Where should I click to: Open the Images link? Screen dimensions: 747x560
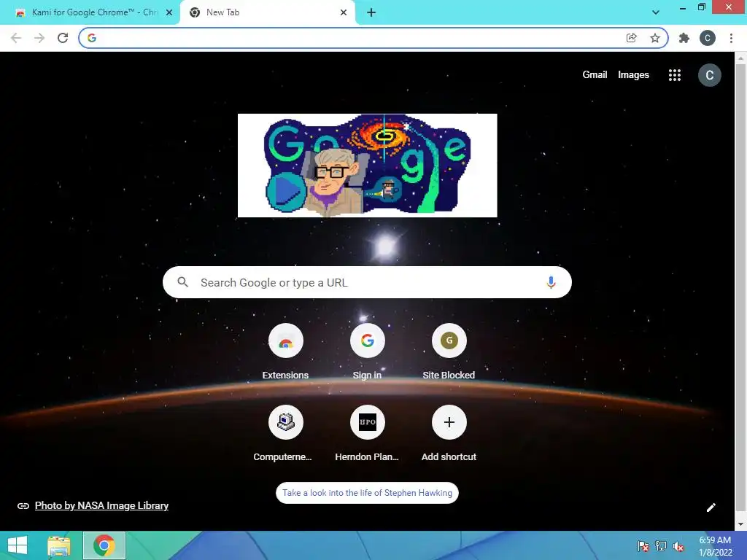[633, 75]
